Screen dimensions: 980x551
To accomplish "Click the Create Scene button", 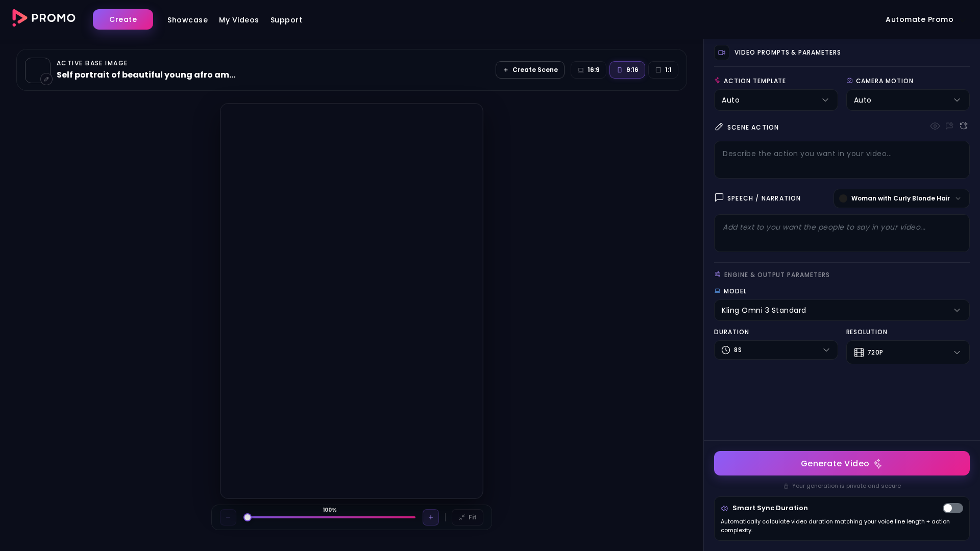I will 530,70.
